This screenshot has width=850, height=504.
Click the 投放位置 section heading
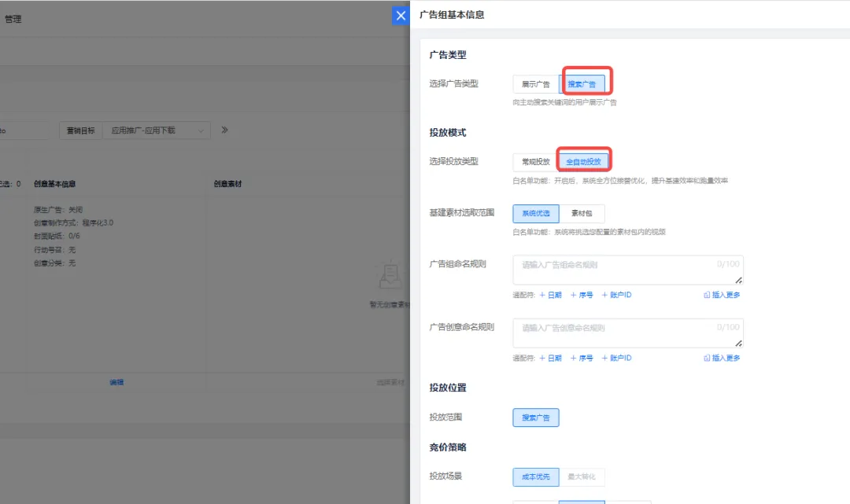tap(448, 388)
